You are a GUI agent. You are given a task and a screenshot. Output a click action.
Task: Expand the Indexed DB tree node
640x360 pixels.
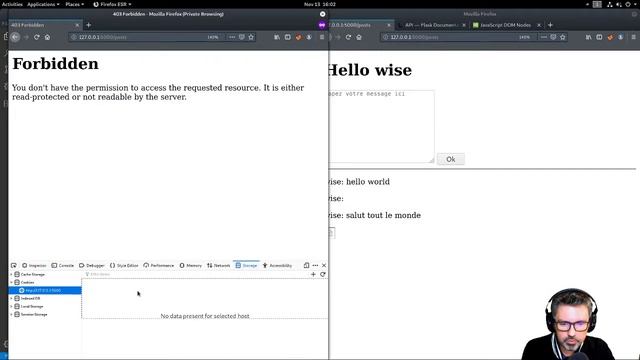11,298
